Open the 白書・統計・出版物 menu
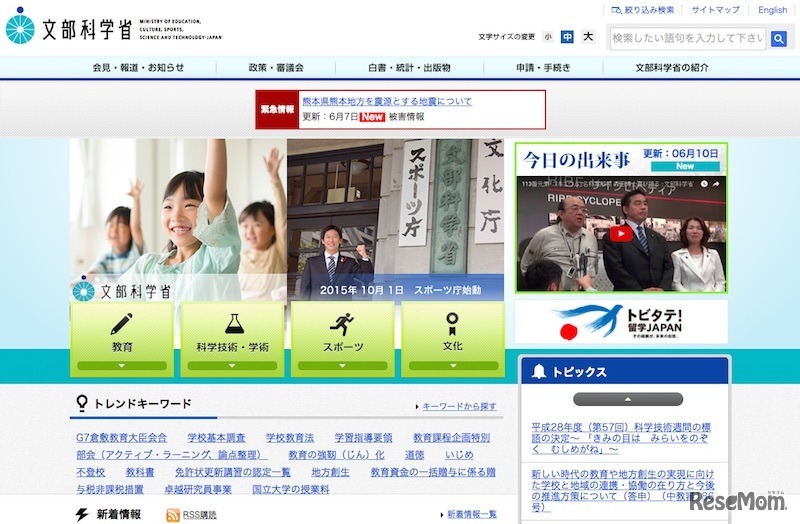 coord(409,67)
